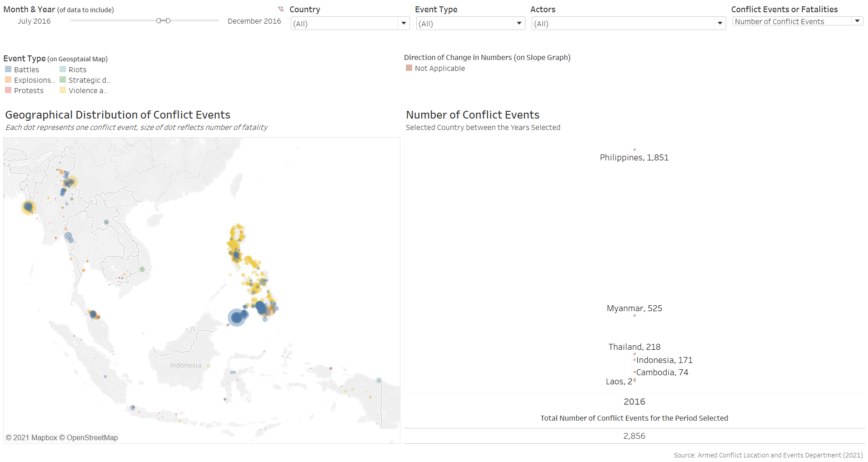Open the OpenStreetMap attribution link
The width and height of the screenshot is (868, 462).
92,437
